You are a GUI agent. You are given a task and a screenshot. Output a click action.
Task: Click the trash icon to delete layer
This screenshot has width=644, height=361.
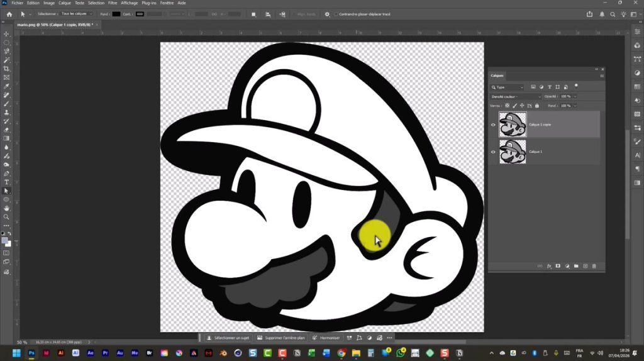pos(594,266)
